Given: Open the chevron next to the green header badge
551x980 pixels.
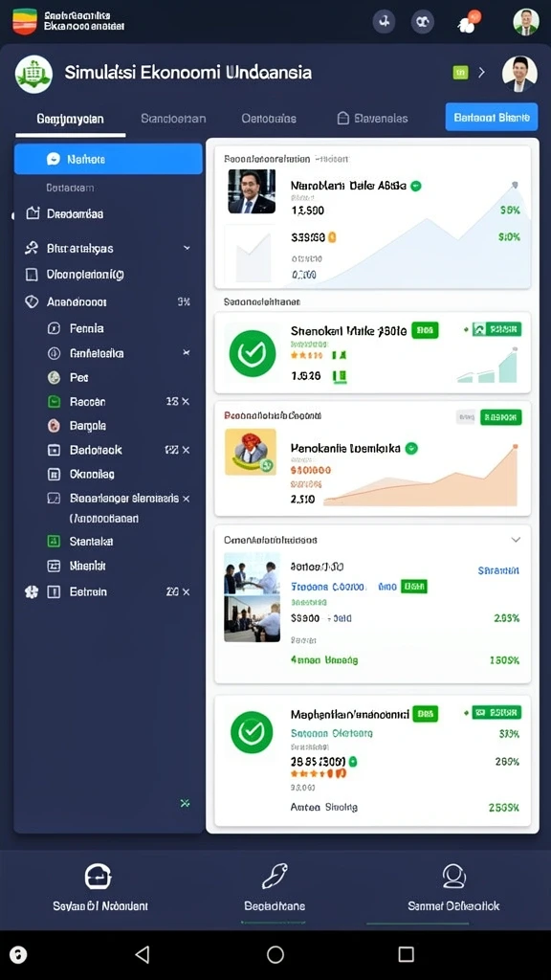Looking at the screenshot, I should pyautogui.click(x=482, y=73).
